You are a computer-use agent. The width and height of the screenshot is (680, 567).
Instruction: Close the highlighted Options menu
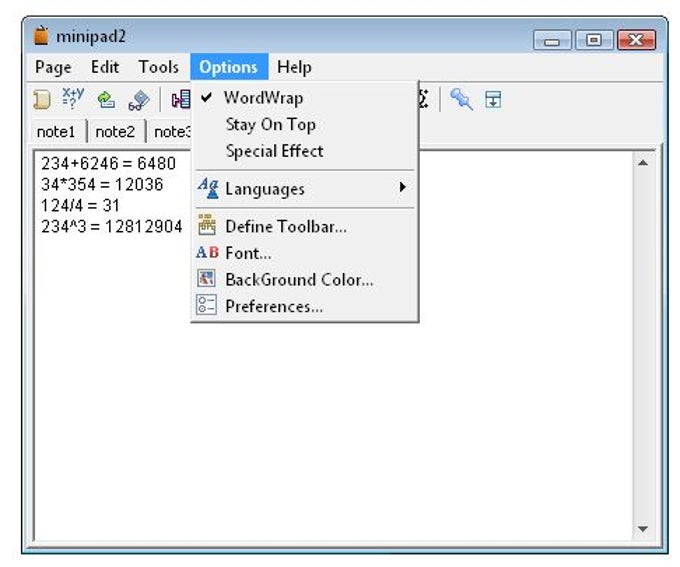229,67
